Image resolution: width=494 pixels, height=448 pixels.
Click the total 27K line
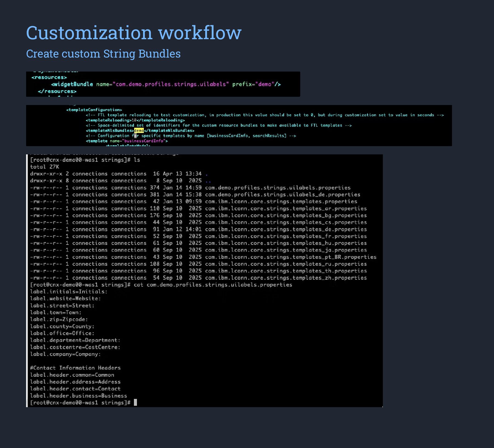click(x=44, y=167)
